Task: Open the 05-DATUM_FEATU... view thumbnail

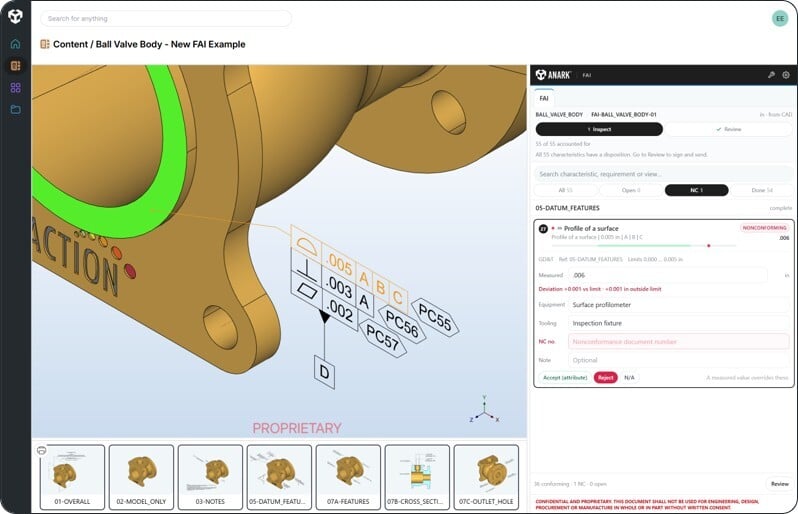Action: [x=279, y=477]
